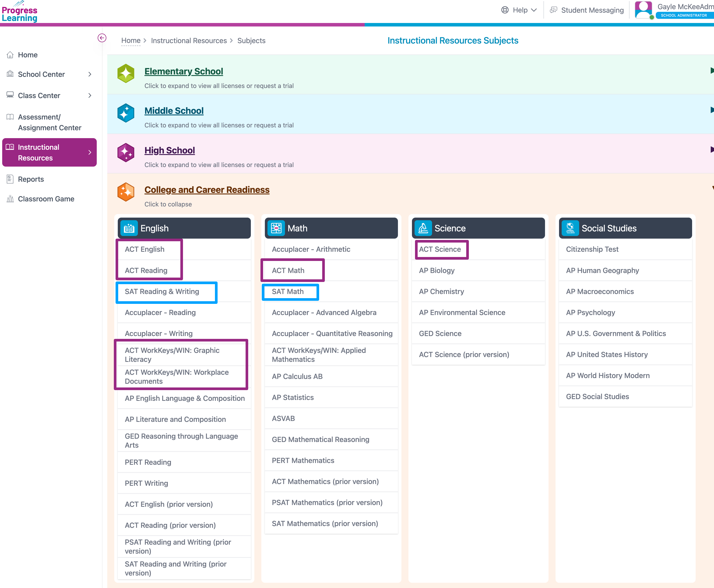The width and height of the screenshot is (714, 588).
Task: Collapse the sidebar with arrow circle icon
Action: [x=102, y=38]
